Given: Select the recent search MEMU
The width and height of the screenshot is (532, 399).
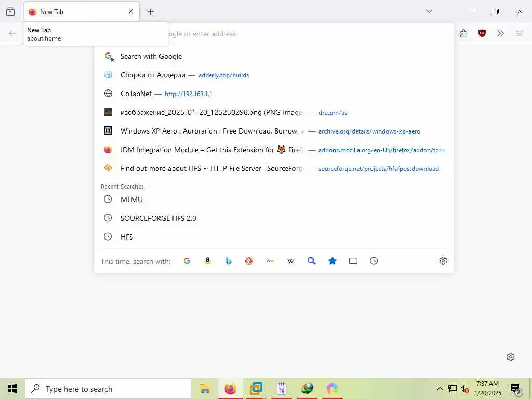Looking at the screenshot, I should point(274,199).
